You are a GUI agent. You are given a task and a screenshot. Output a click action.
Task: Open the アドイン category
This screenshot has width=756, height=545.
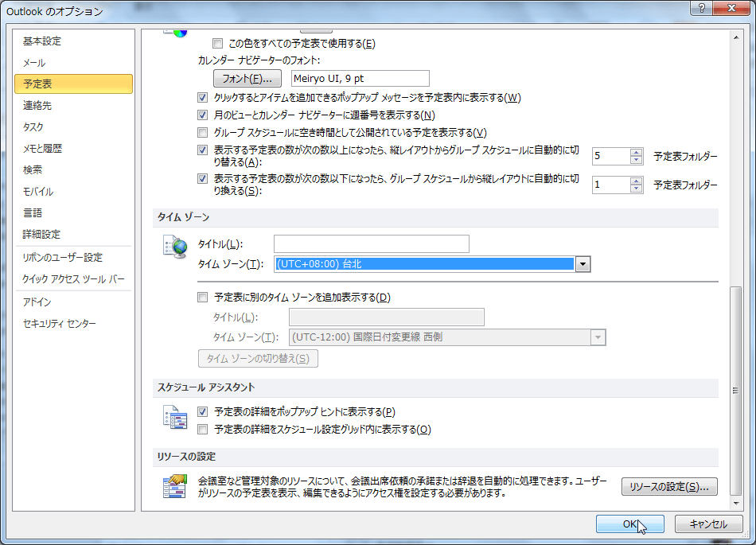pyautogui.click(x=73, y=302)
